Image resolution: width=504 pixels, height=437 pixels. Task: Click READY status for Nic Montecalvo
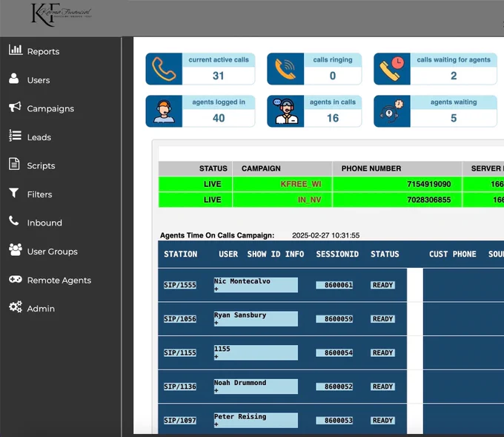[382, 285]
